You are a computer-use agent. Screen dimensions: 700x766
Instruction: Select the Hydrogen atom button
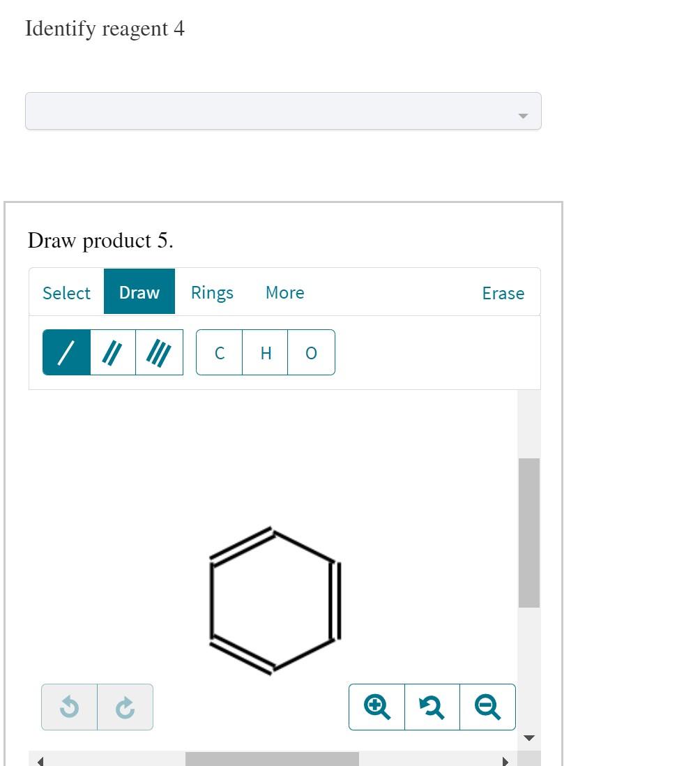[x=265, y=352]
